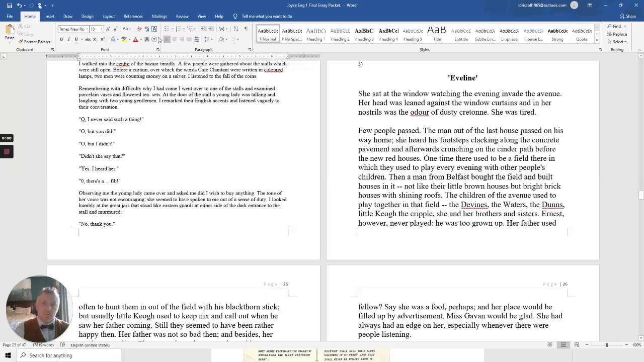Switch to the References tab
644x362 pixels.
(x=133, y=16)
